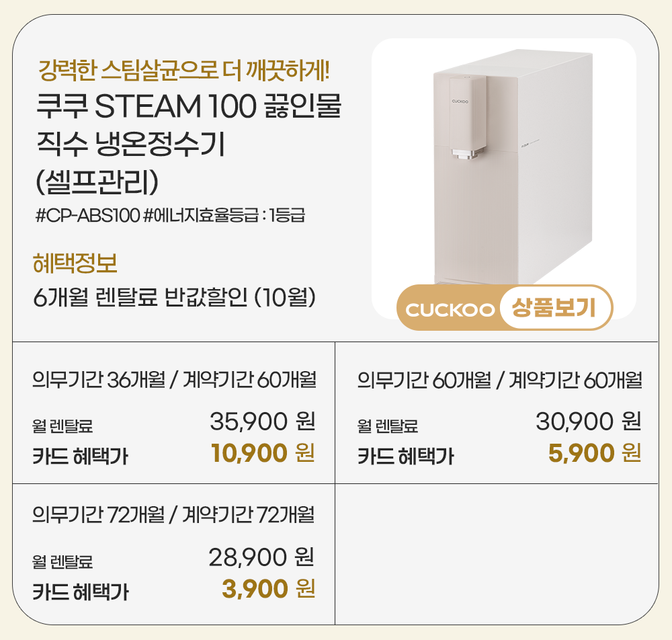Click the 28,900 원 monthly rental fee

coord(262,557)
